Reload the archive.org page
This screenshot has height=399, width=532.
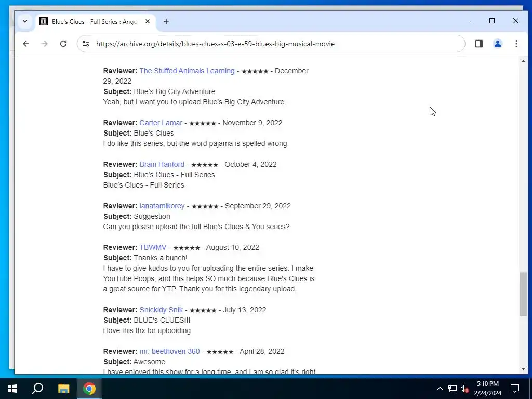pos(63,44)
